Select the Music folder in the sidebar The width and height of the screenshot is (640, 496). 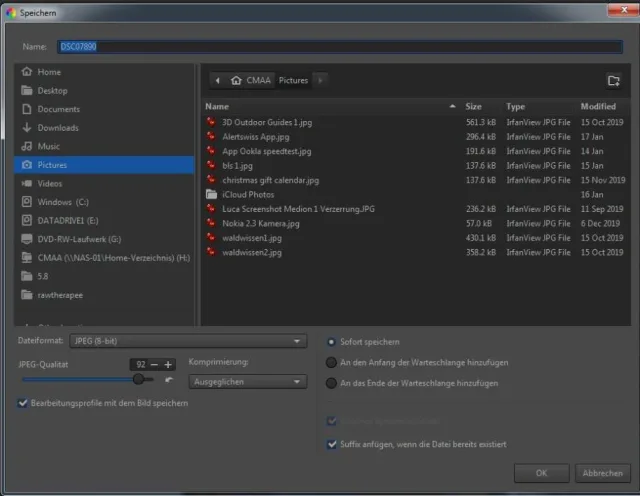pyautogui.click(x=49, y=146)
